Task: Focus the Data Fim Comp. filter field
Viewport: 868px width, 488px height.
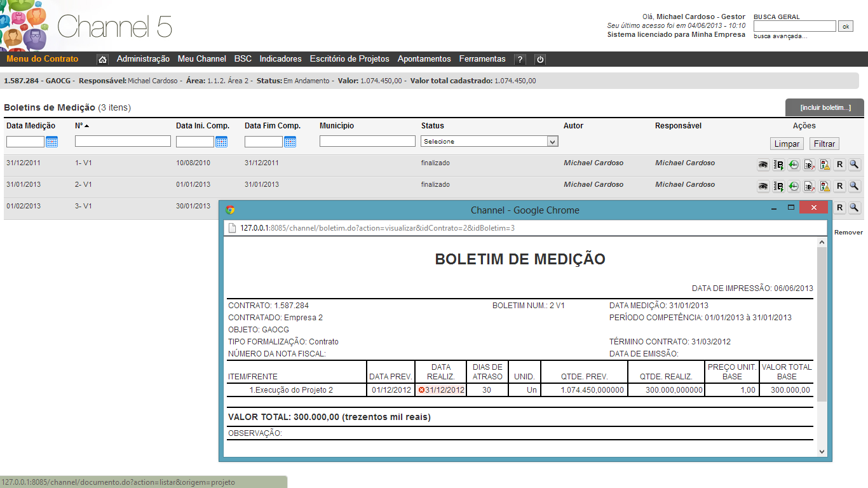Action: pyautogui.click(x=264, y=142)
